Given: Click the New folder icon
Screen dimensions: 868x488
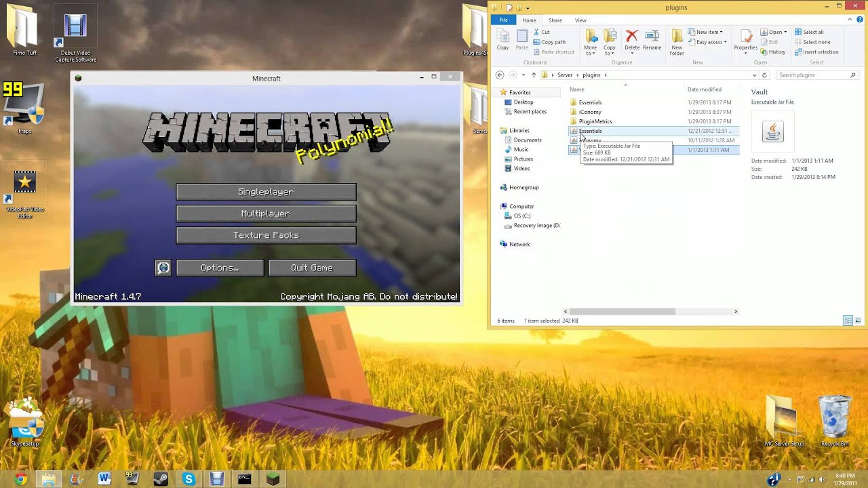Looking at the screenshot, I should coord(677,42).
